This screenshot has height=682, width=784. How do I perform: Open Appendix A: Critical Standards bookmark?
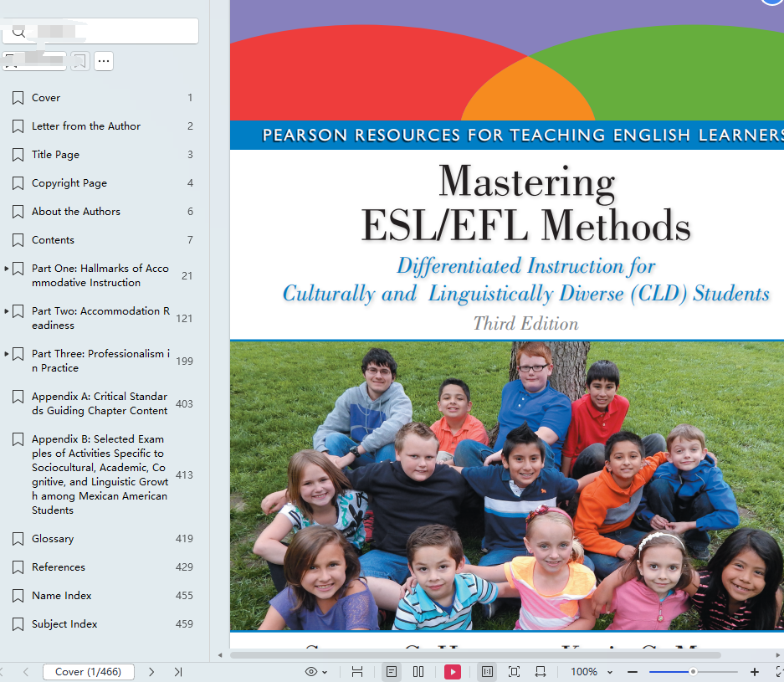(x=100, y=403)
